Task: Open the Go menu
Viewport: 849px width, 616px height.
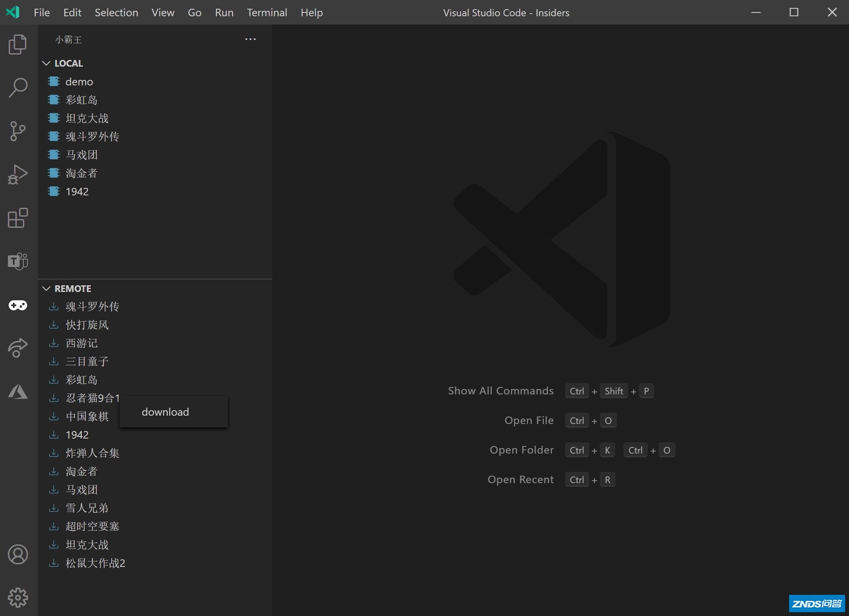Action: (x=195, y=12)
